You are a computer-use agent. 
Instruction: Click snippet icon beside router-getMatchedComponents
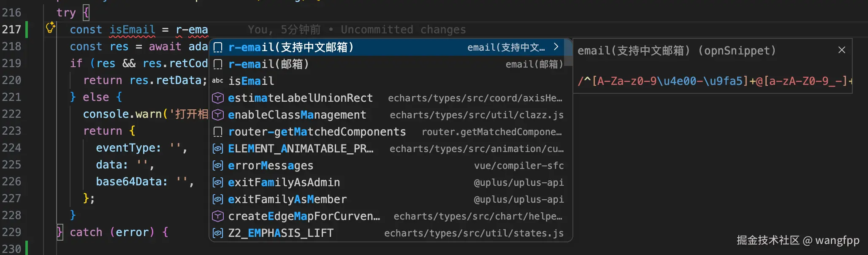[218, 132]
